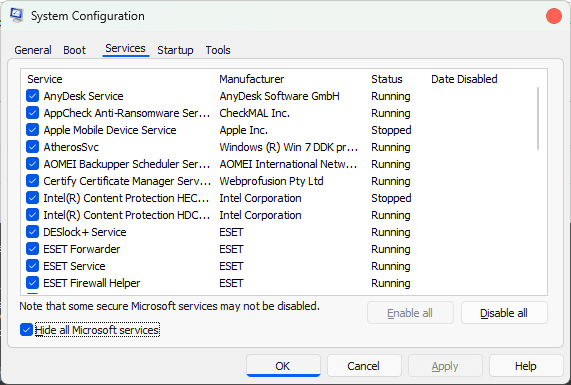Click the ESET Firewall Helper name

click(92, 283)
